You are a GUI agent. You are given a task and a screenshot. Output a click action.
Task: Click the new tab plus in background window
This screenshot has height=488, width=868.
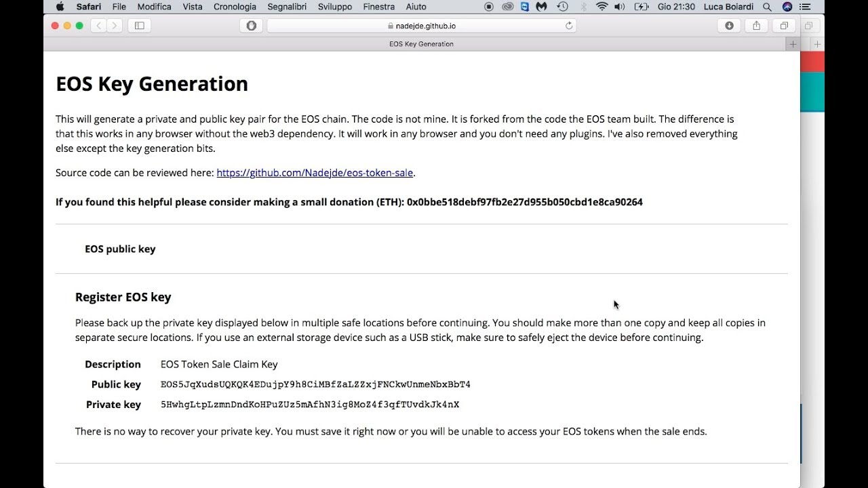(817, 44)
